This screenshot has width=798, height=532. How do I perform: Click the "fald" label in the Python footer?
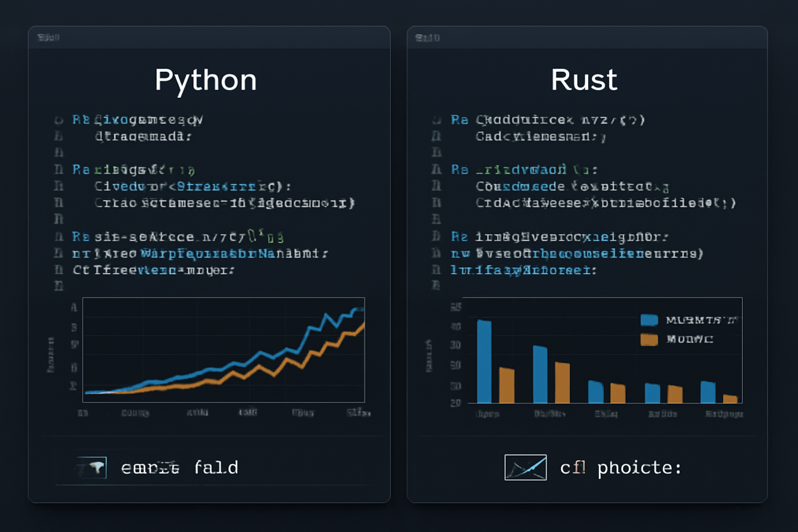click(216, 468)
